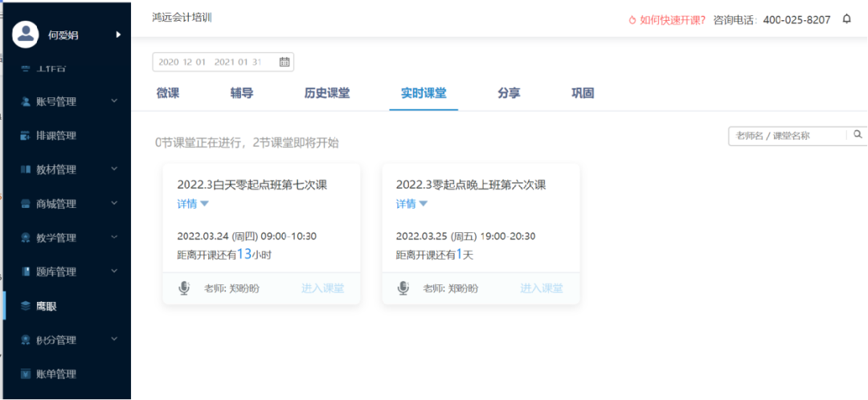Click the 账号管理 sidebar icon
Viewport: 868px width, 400px height.
coord(25,101)
